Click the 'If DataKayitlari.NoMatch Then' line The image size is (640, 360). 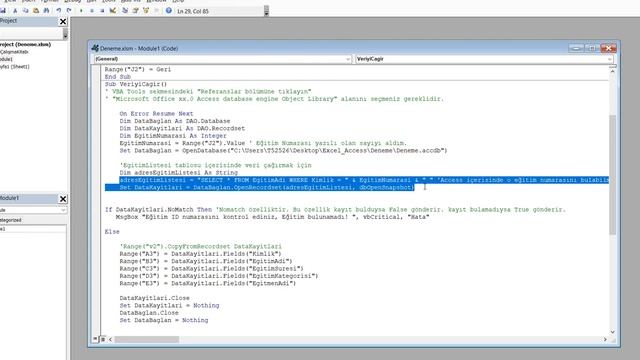158,209
